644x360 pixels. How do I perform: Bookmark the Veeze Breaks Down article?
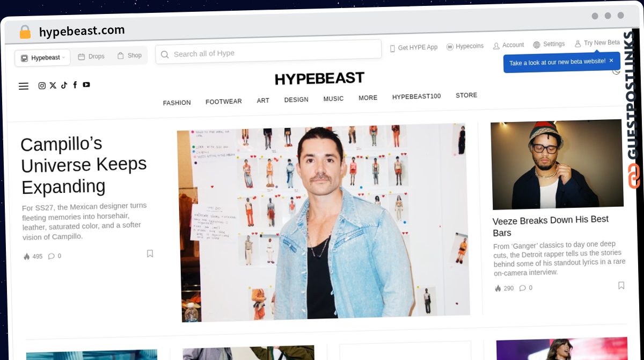click(621, 285)
